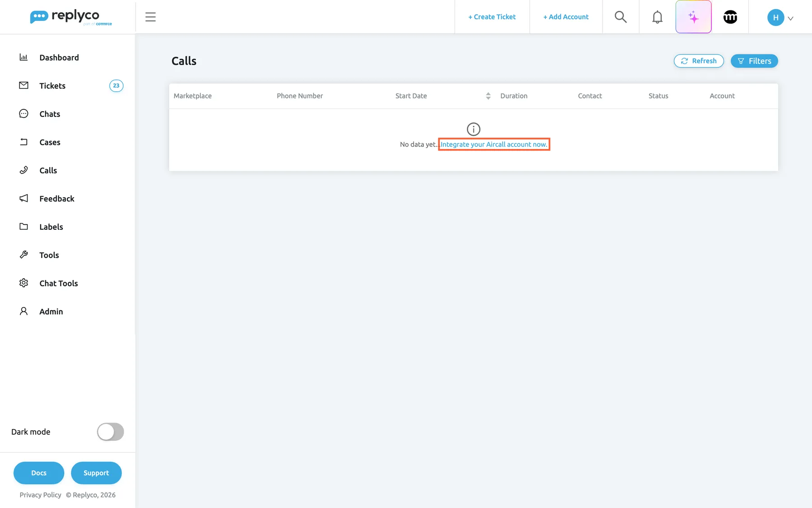The height and width of the screenshot is (508, 812).
Task: Click the Labels folder icon
Action: (x=23, y=227)
